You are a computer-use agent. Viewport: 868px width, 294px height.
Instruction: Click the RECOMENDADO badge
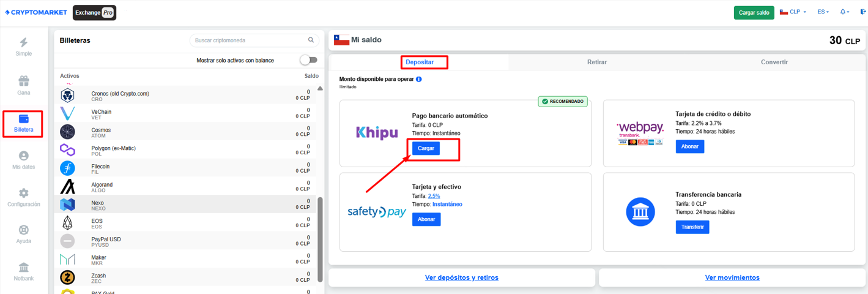563,101
